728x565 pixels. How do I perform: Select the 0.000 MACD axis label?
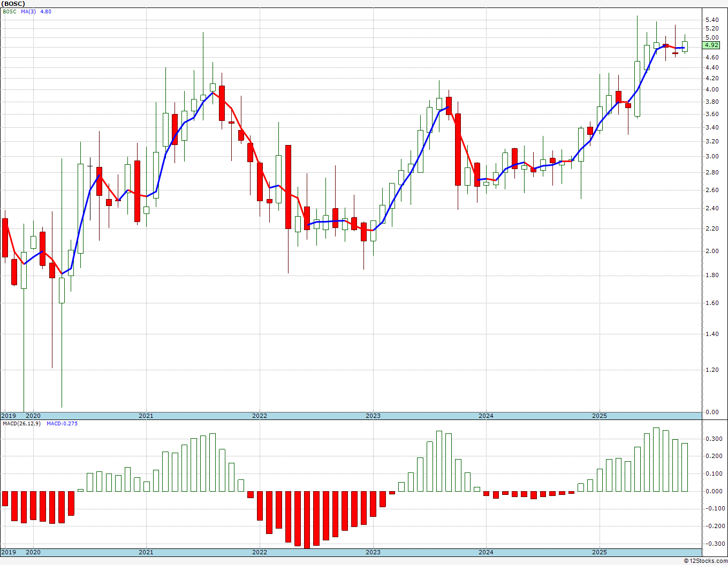click(x=714, y=491)
